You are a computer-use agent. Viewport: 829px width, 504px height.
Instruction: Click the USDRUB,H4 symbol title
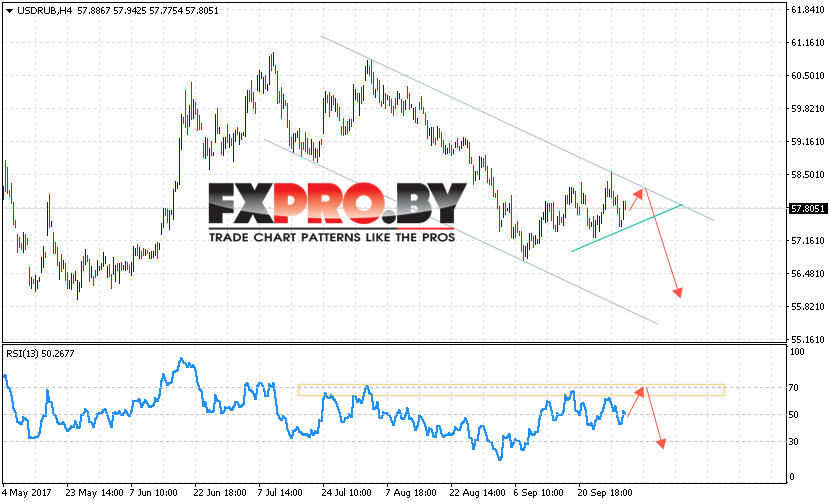click(45, 11)
